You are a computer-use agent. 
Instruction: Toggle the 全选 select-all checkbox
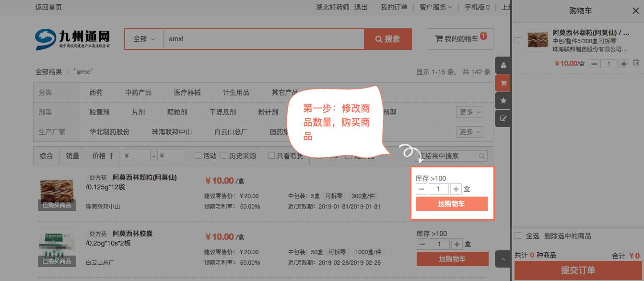(518, 236)
